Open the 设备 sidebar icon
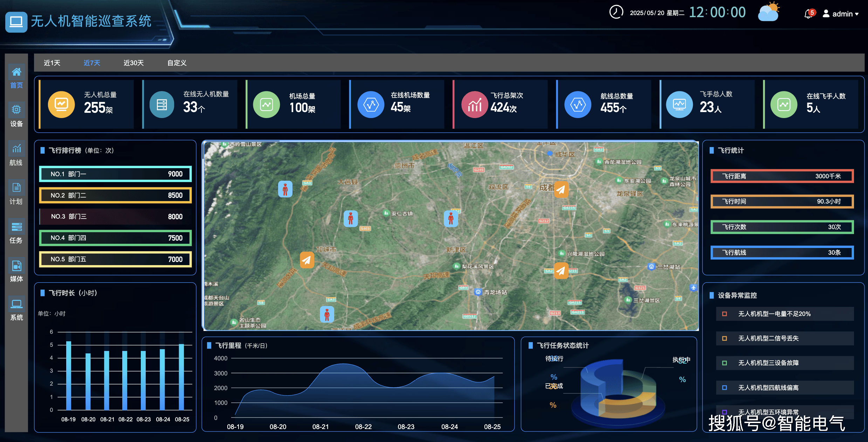868x442 pixels. coord(16,110)
